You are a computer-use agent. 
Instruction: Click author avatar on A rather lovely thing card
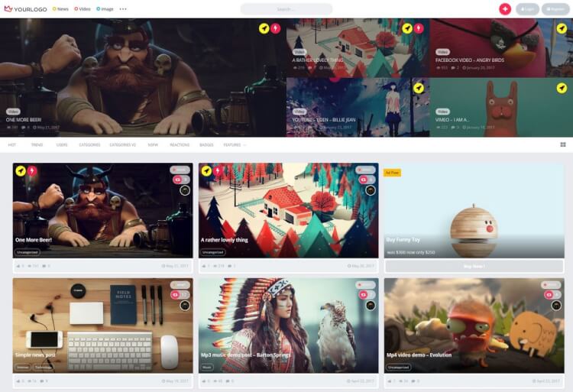tap(371, 190)
